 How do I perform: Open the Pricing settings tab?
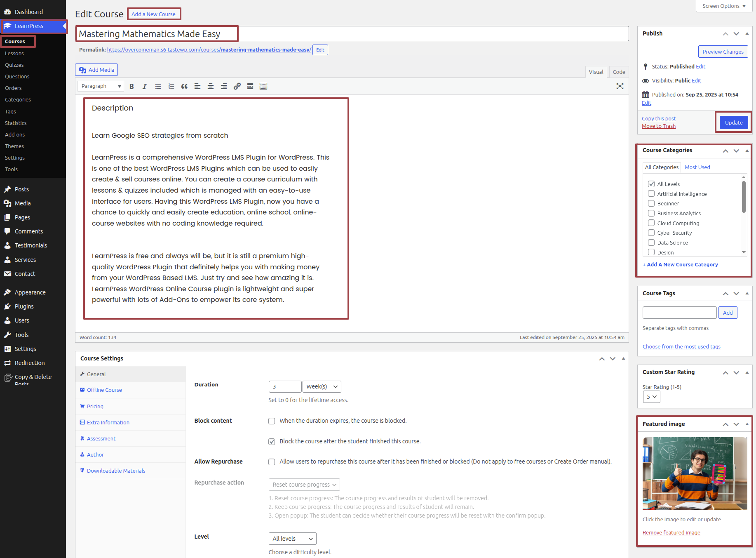pyautogui.click(x=95, y=406)
